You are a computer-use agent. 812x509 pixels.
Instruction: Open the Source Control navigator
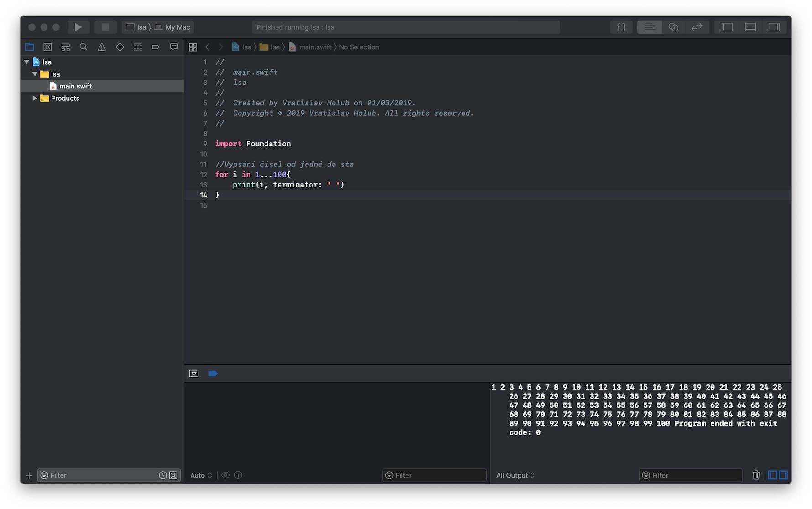[47, 47]
